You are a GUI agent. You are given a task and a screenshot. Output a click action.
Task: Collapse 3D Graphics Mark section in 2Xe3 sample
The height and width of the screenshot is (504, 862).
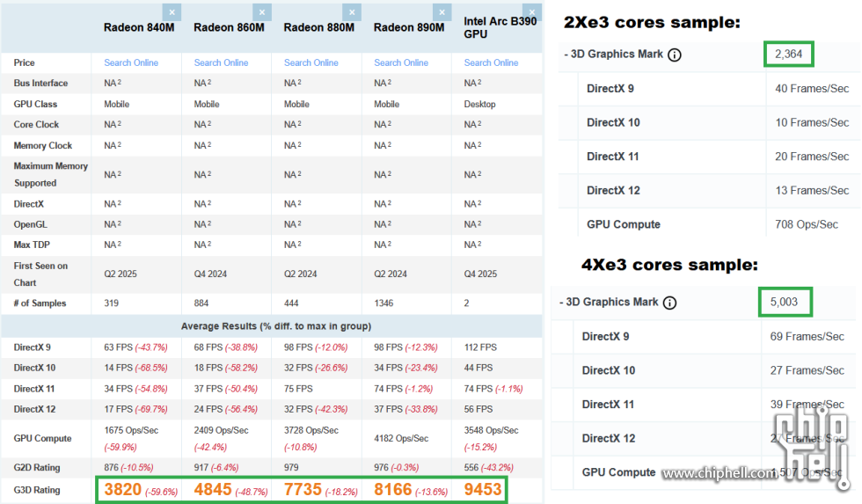coord(613,55)
